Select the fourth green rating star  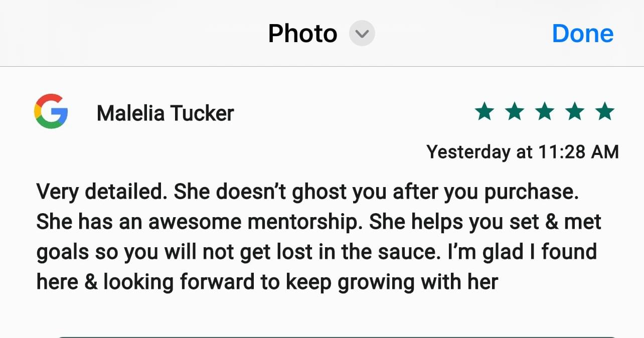(x=575, y=111)
